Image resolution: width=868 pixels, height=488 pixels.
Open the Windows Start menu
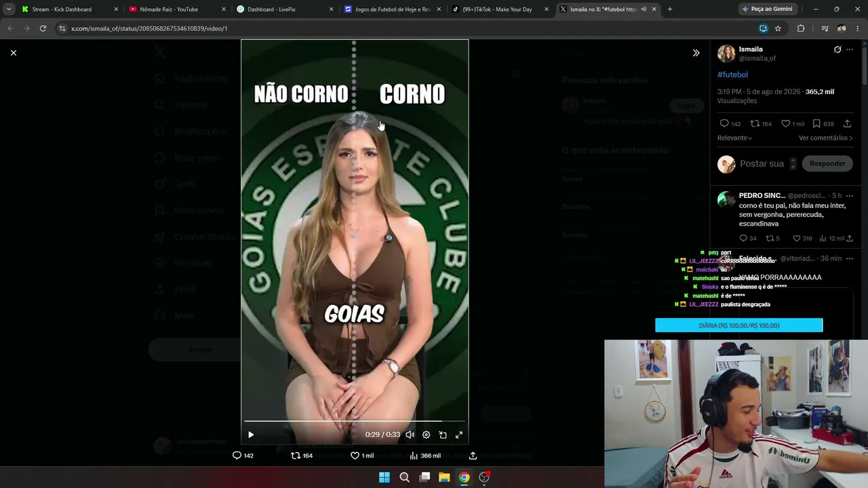pos(384,477)
